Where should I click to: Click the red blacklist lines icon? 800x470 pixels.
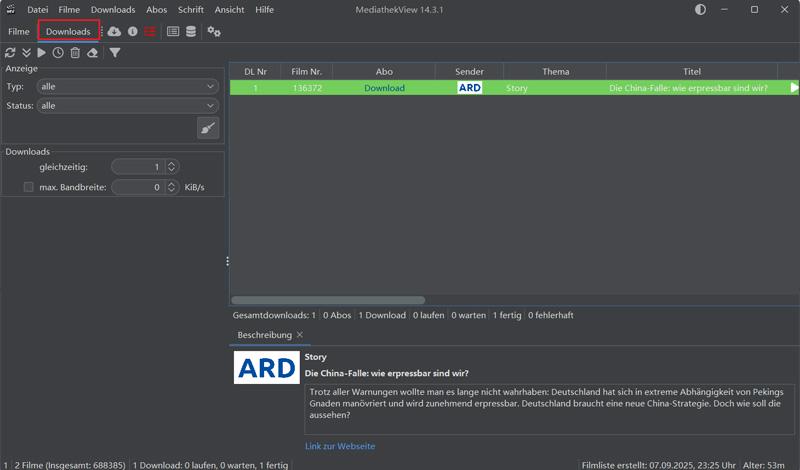click(x=149, y=32)
